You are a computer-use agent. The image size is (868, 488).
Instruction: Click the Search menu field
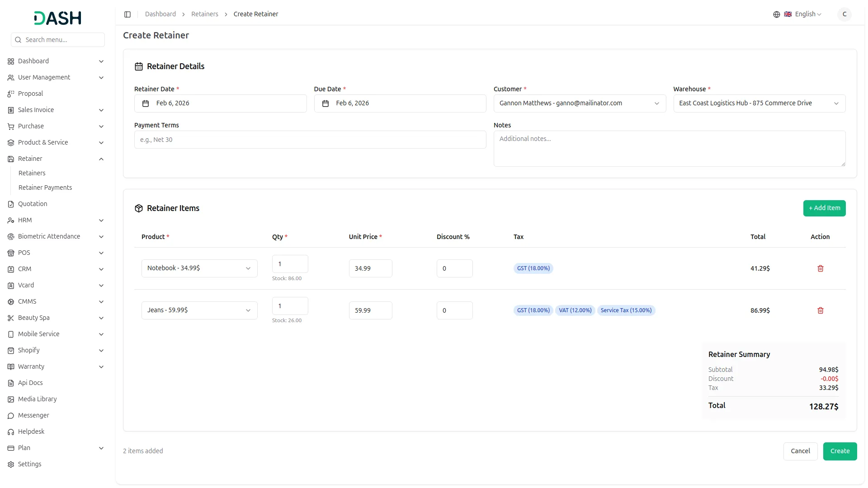[58, 40]
